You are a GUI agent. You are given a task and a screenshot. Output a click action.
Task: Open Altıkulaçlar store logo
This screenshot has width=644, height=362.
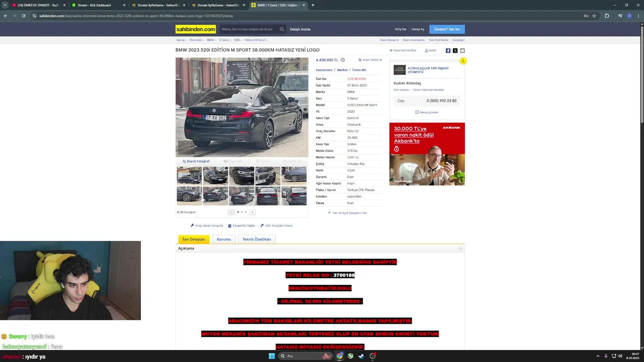pyautogui.click(x=399, y=70)
